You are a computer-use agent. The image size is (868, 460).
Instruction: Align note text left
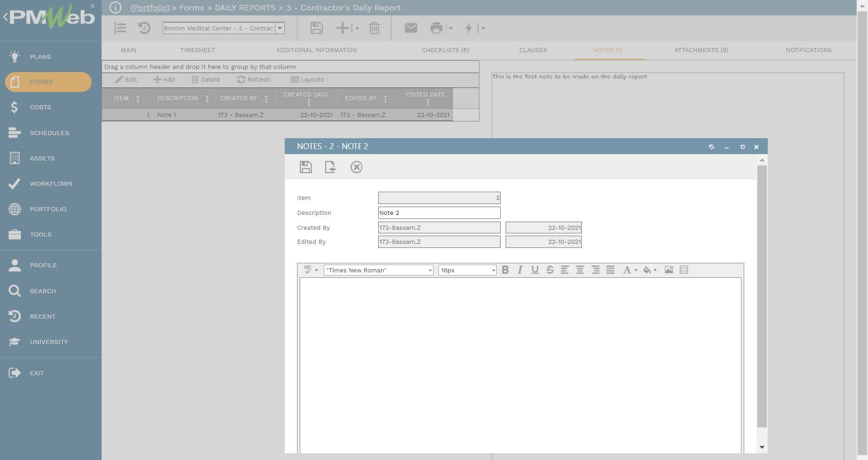[565, 270]
